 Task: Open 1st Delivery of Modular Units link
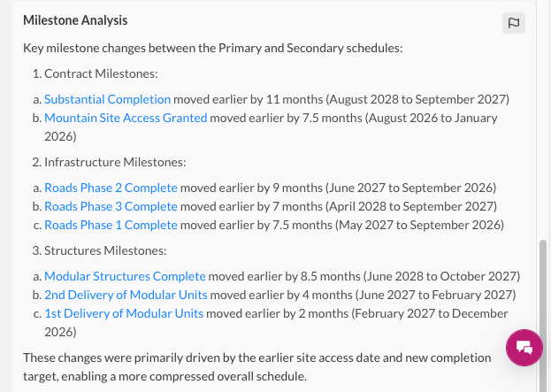click(x=124, y=313)
